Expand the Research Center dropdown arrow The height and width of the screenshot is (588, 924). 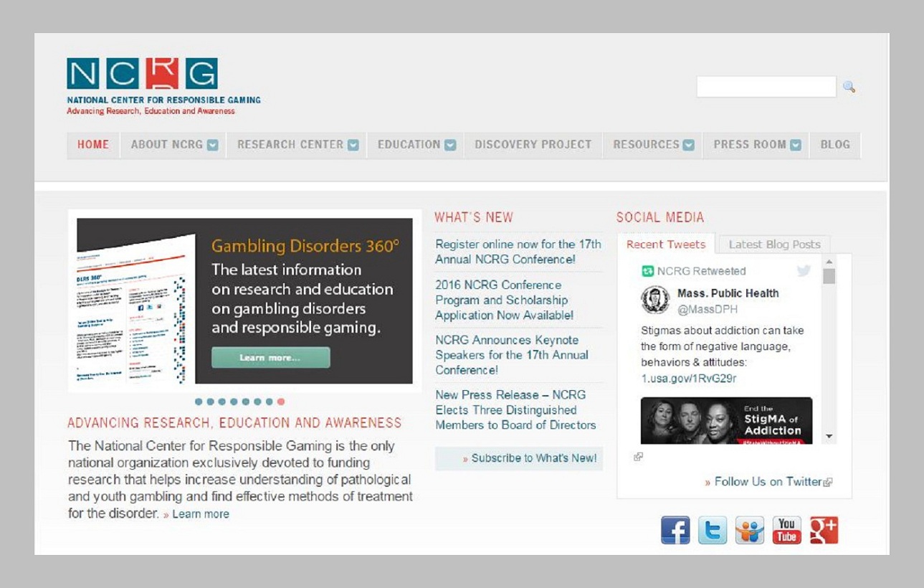click(x=353, y=145)
